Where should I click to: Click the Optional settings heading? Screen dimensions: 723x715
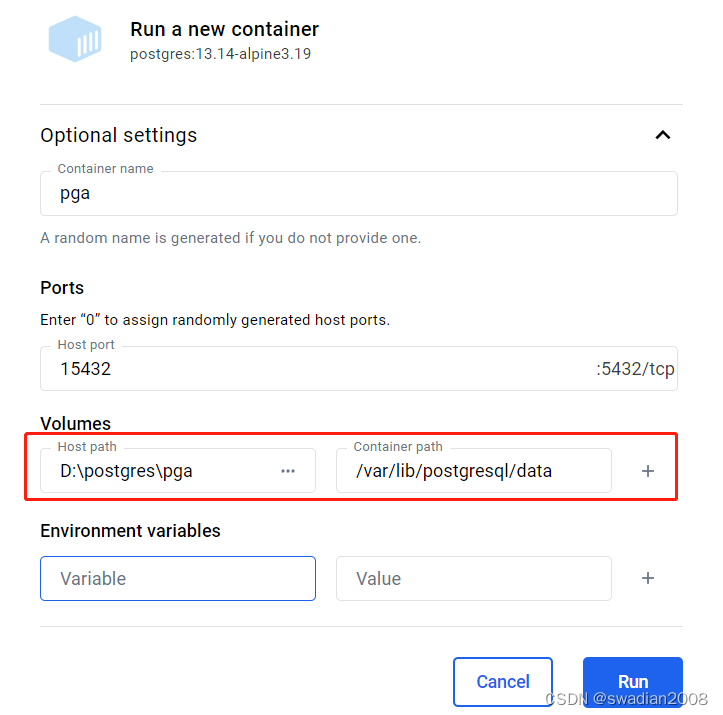click(118, 135)
